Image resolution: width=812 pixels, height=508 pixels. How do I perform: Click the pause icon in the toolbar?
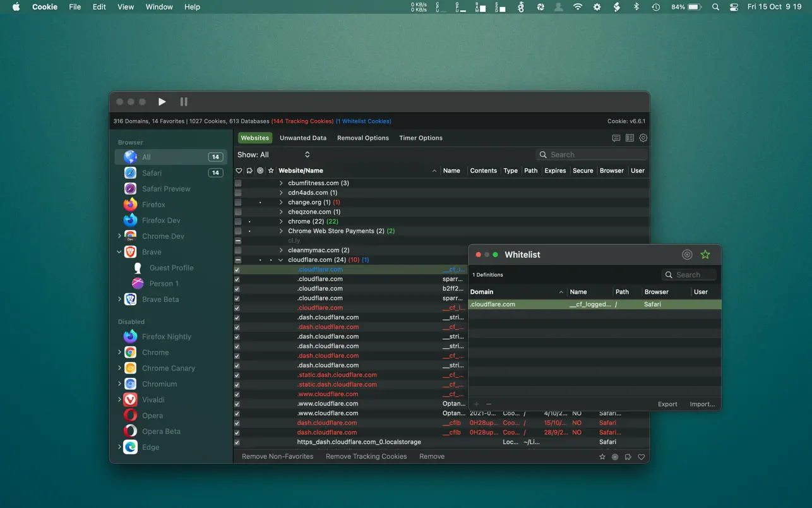pos(184,102)
